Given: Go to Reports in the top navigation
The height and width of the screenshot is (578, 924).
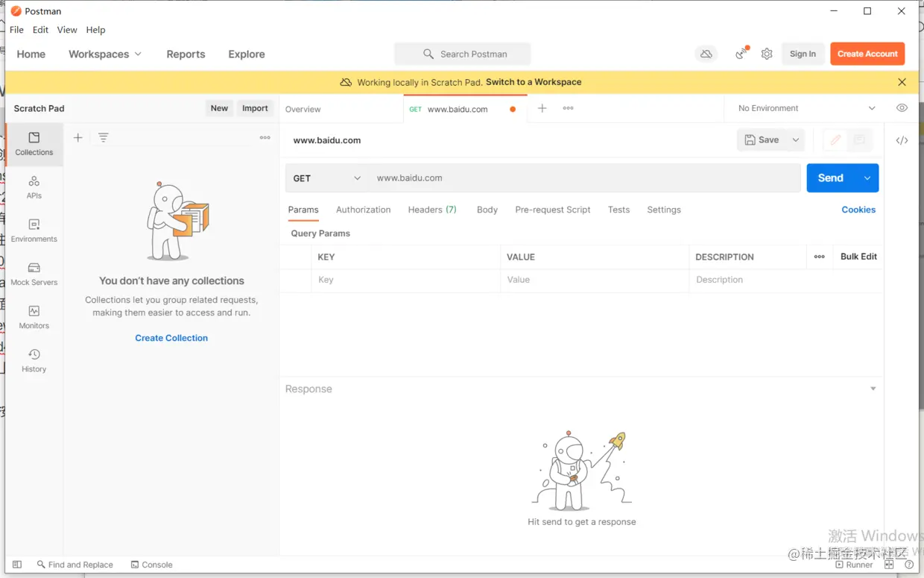Looking at the screenshot, I should point(186,54).
